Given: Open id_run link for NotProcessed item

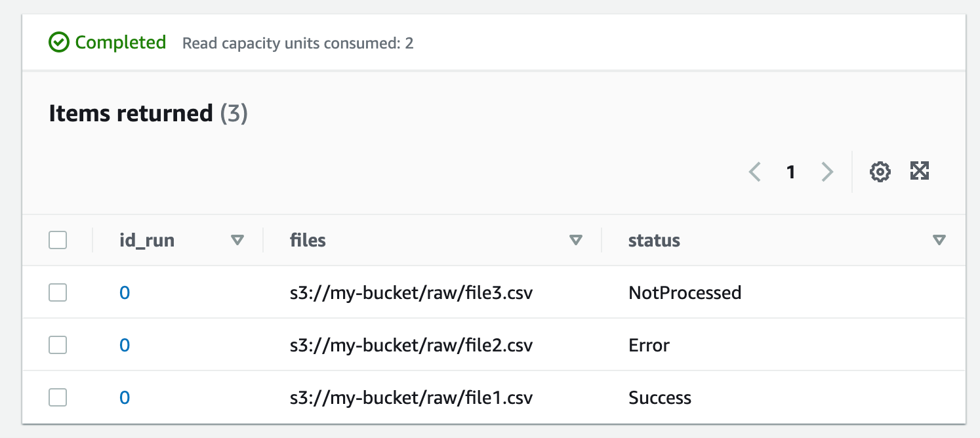Looking at the screenshot, I should (x=125, y=292).
